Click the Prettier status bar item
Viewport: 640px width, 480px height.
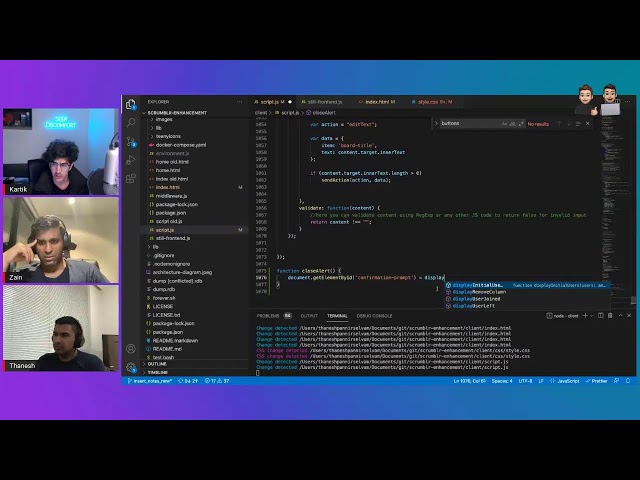point(596,381)
